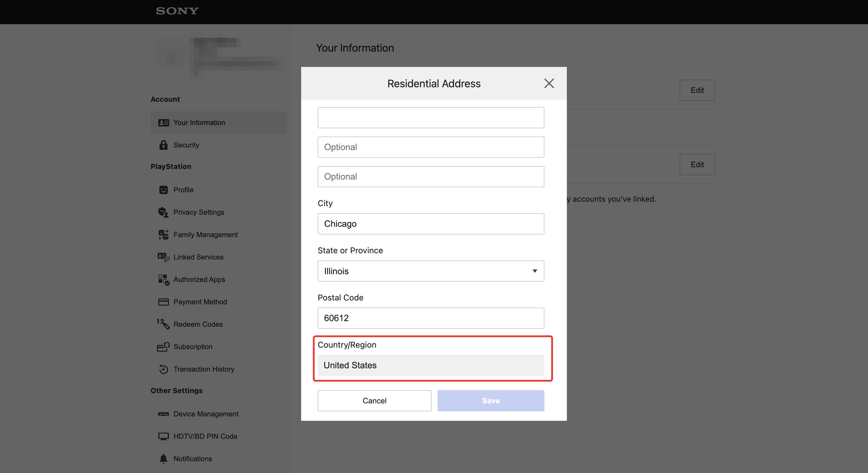Close the Residential Address dialog

(549, 83)
